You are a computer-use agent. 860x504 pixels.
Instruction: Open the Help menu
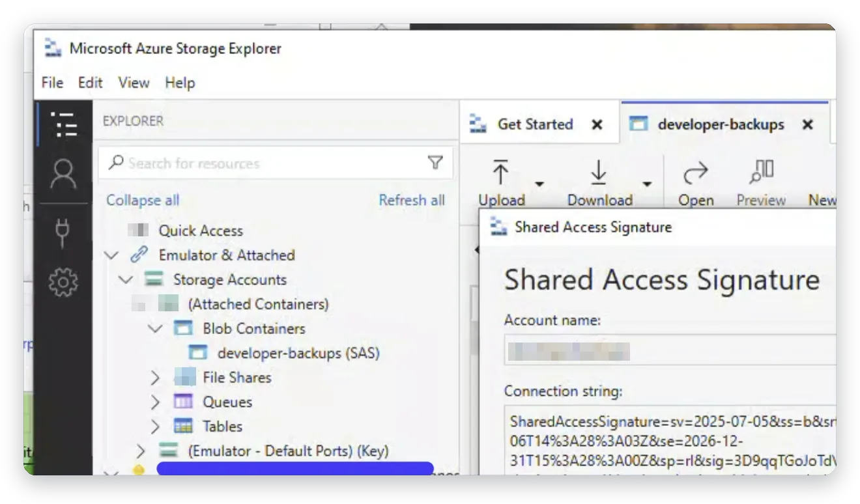[180, 83]
